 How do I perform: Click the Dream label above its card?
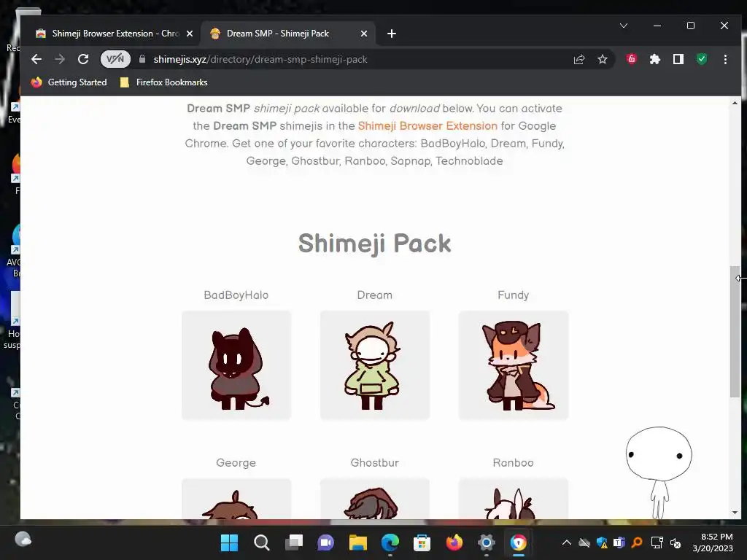pyautogui.click(x=375, y=295)
